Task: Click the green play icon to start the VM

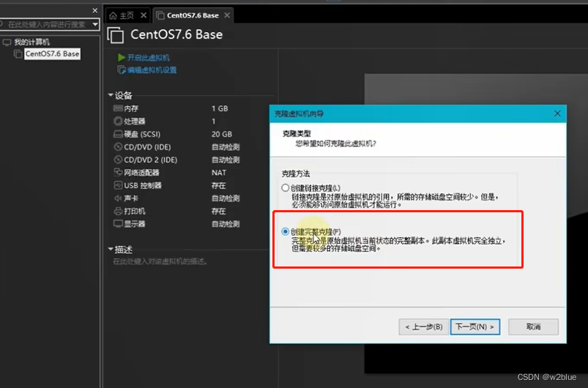Action: pyautogui.click(x=122, y=57)
